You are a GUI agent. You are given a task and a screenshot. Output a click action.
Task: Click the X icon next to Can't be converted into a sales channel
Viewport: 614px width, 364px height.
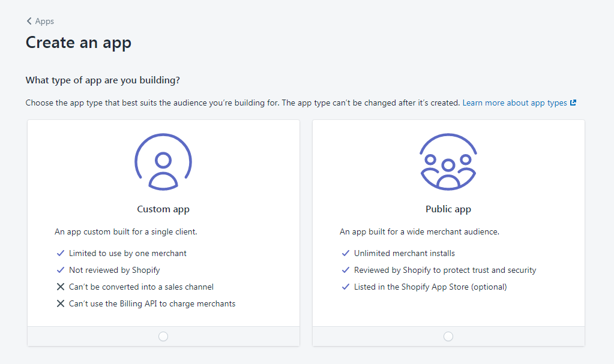[x=60, y=286]
